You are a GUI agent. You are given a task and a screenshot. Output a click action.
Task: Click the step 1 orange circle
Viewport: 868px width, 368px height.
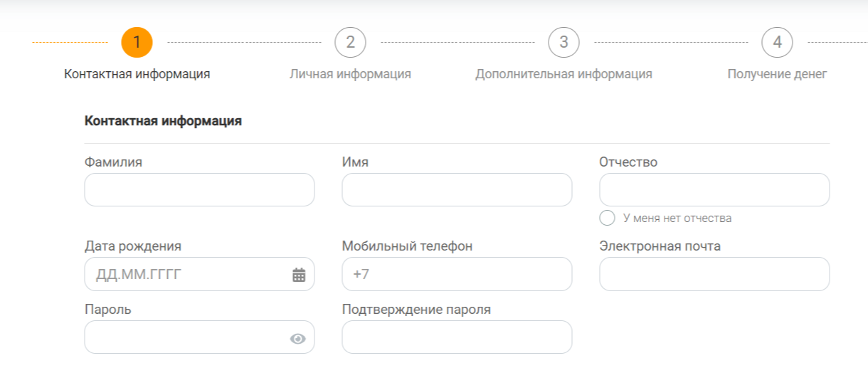(137, 42)
